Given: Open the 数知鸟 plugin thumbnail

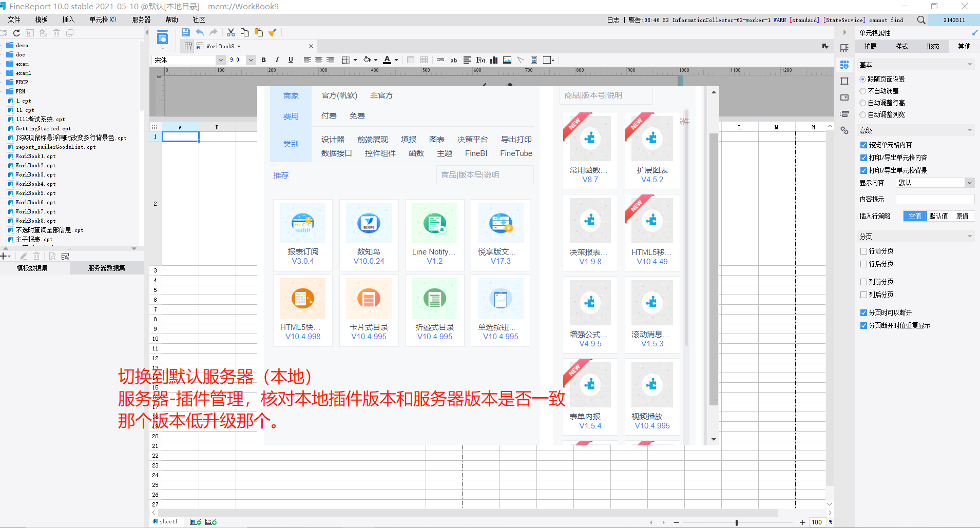Looking at the screenshot, I should pyautogui.click(x=369, y=223).
